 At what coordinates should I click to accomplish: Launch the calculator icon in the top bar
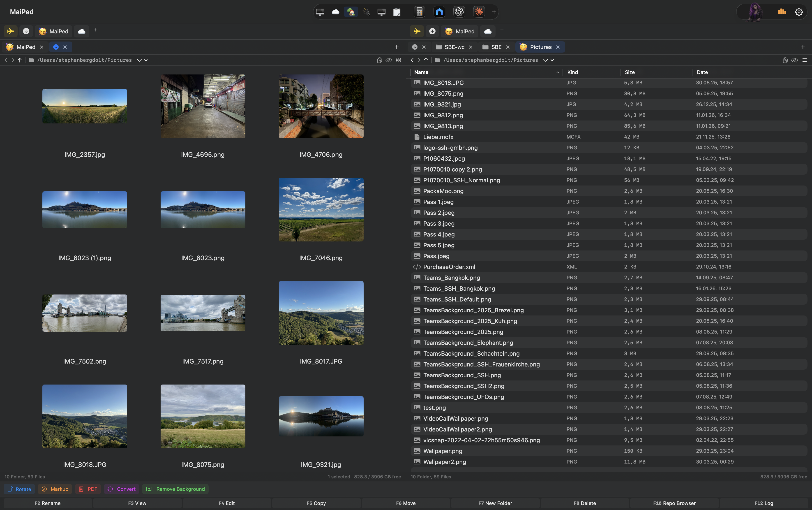pos(419,12)
